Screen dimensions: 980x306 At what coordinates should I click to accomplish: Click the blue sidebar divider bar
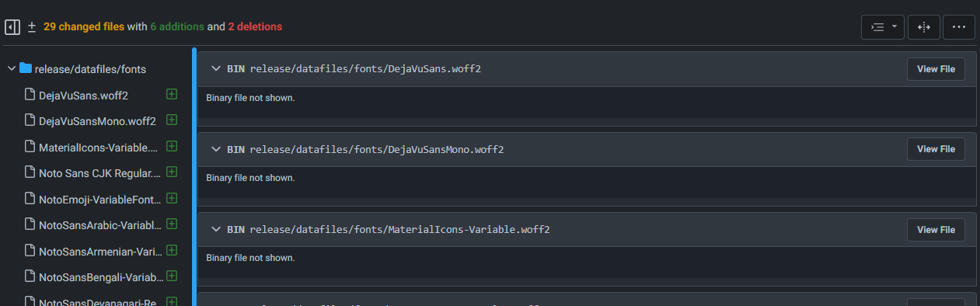tap(194, 177)
